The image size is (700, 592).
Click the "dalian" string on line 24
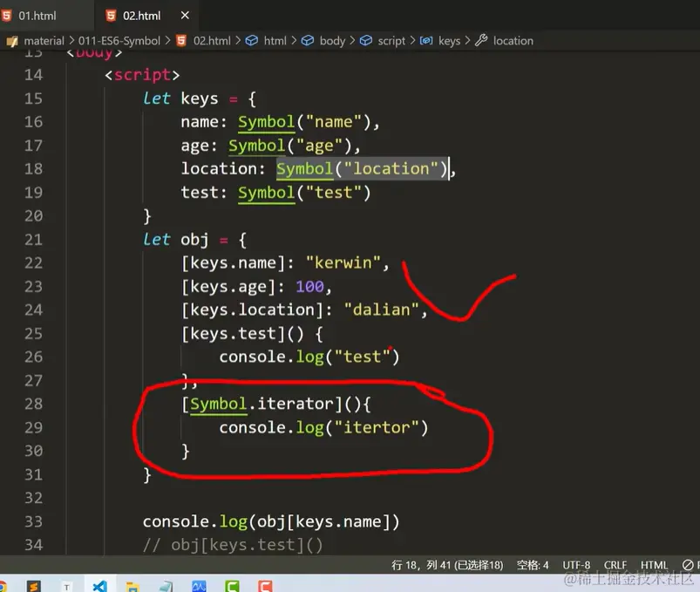click(x=382, y=310)
